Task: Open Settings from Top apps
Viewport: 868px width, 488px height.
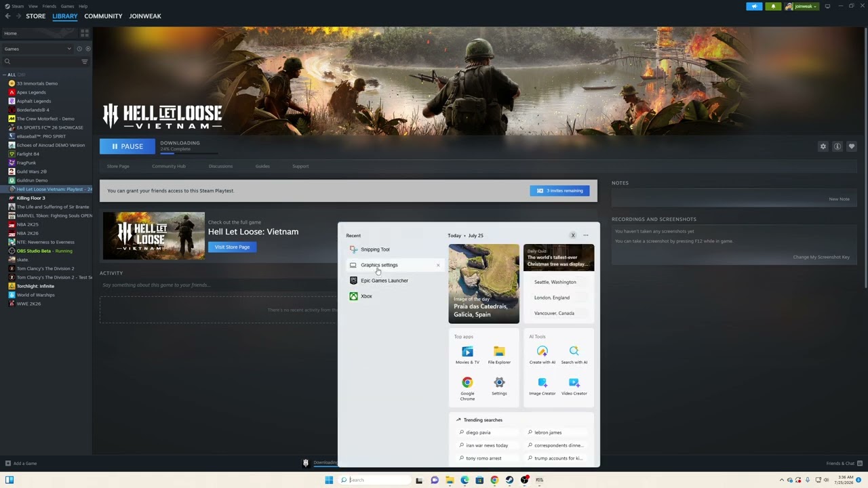Action: click(499, 386)
